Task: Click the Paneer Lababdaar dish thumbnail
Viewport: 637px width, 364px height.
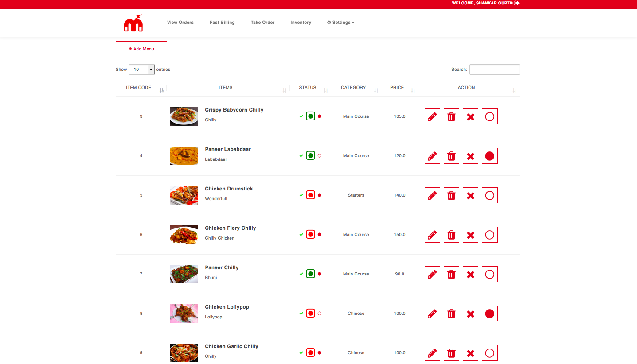Action: (x=184, y=156)
